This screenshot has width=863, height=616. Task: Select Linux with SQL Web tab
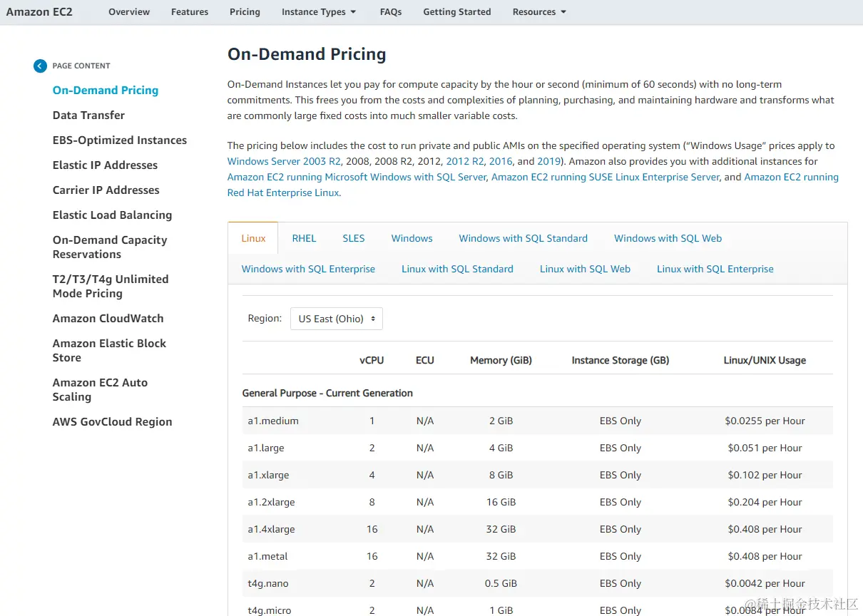(585, 269)
